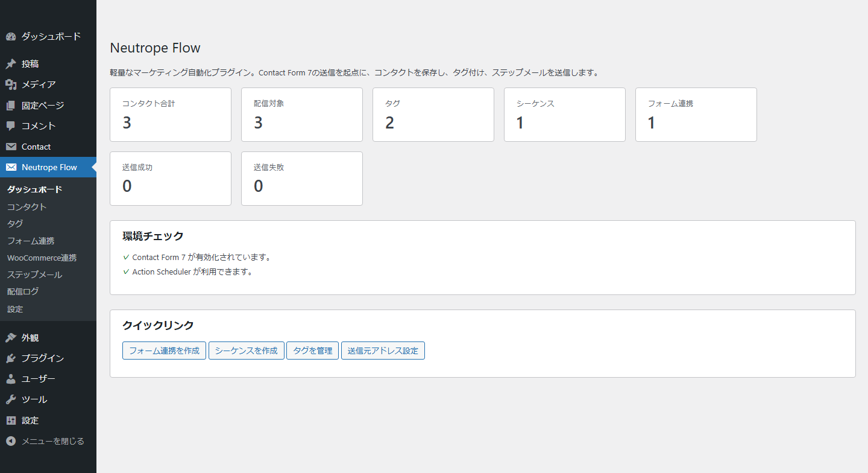
Task: Click the dashboard gauge icon in sidebar
Action: (11, 37)
